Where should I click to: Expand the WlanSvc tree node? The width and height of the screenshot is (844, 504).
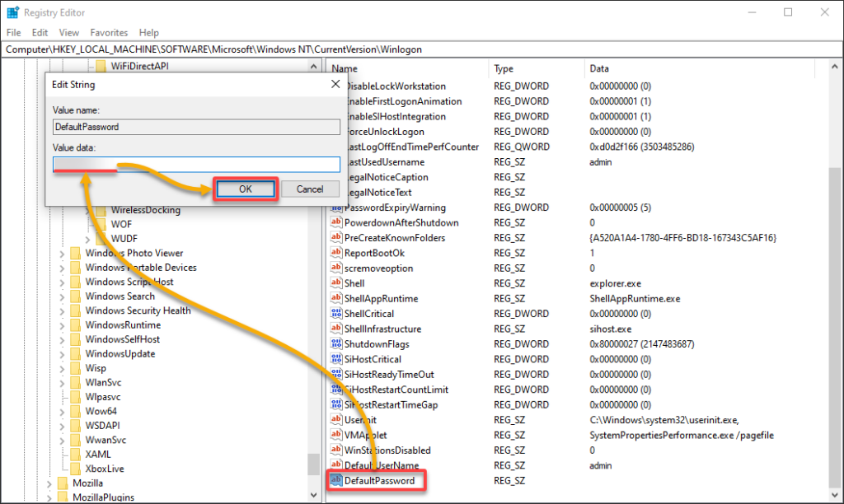click(x=62, y=383)
